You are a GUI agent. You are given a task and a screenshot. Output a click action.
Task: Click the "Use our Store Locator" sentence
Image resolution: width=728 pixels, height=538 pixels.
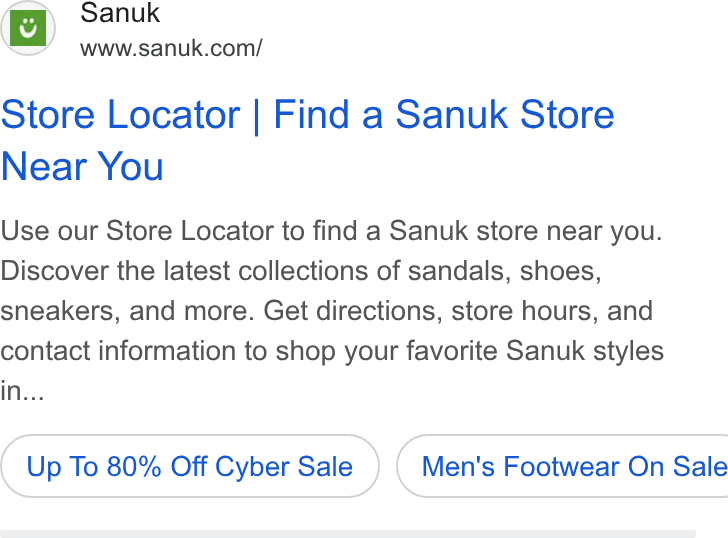pos(331,231)
